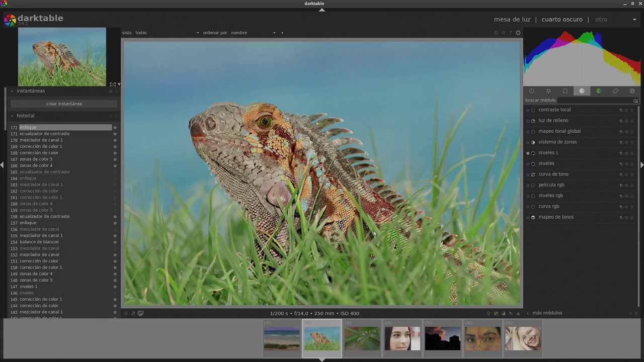The height and width of the screenshot is (362, 644).
Task: Toggle full preview zoom icon under thumbnail
Action: 113,84
